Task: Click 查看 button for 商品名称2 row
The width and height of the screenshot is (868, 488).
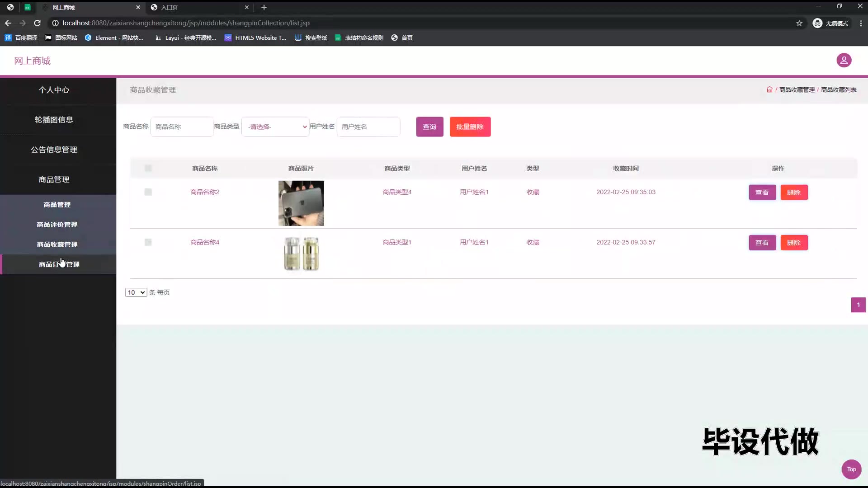Action: [x=762, y=192]
